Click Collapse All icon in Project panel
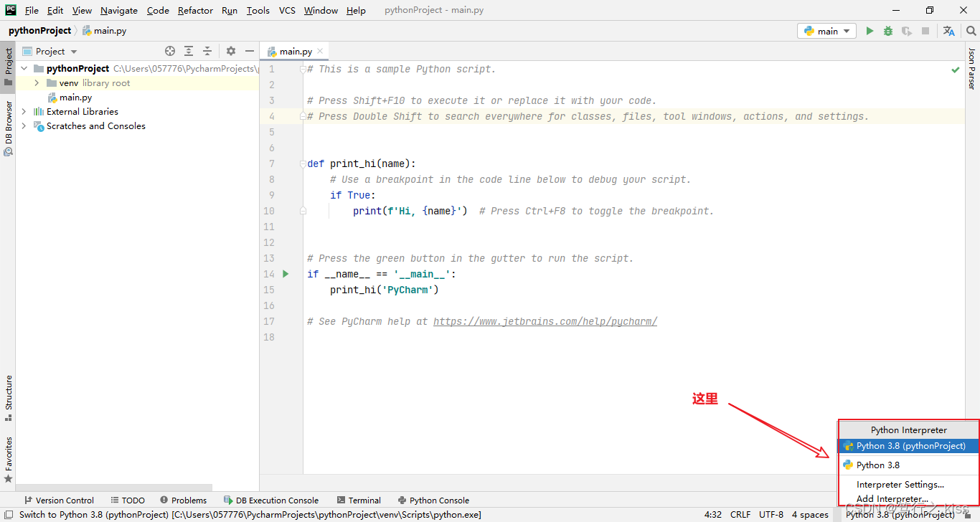 (207, 51)
